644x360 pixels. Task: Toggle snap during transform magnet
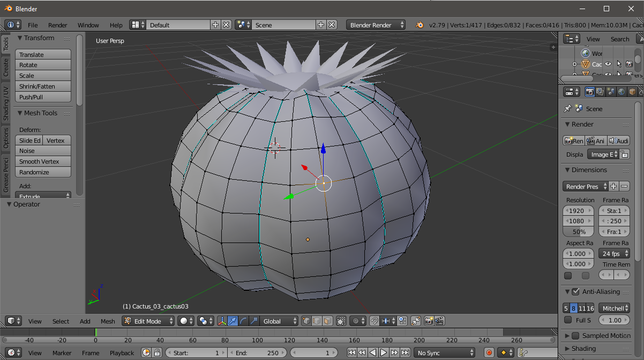375,321
